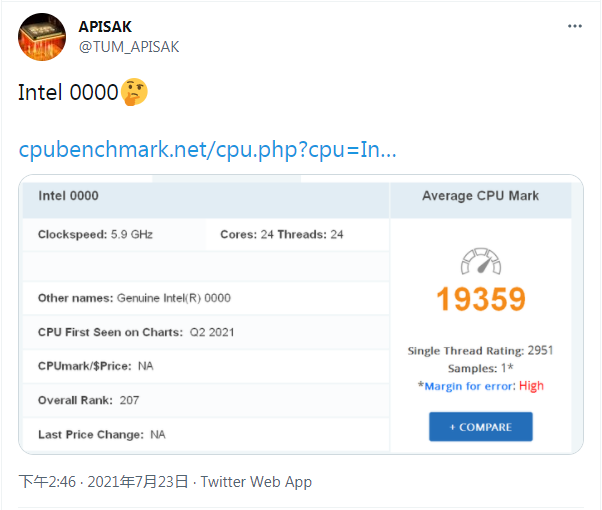
Task: Open the tweet's three-dot more menu
Action: [574, 26]
